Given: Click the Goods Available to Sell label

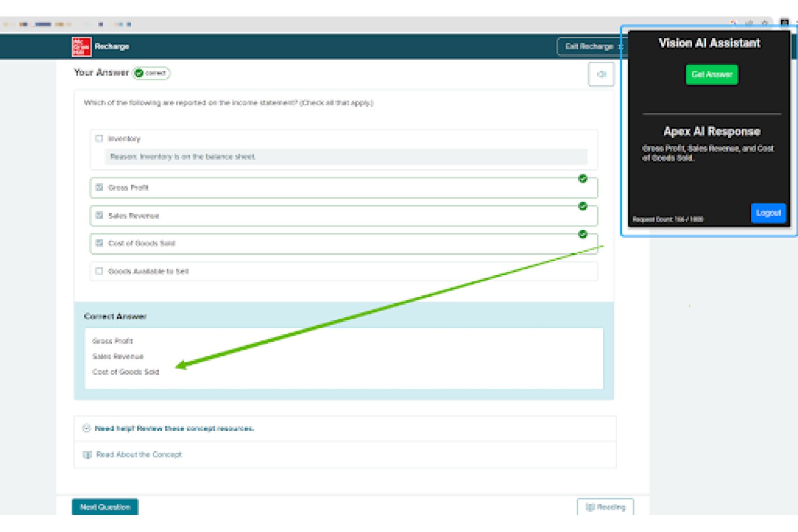Looking at the screenshot, I should point(148,271).
